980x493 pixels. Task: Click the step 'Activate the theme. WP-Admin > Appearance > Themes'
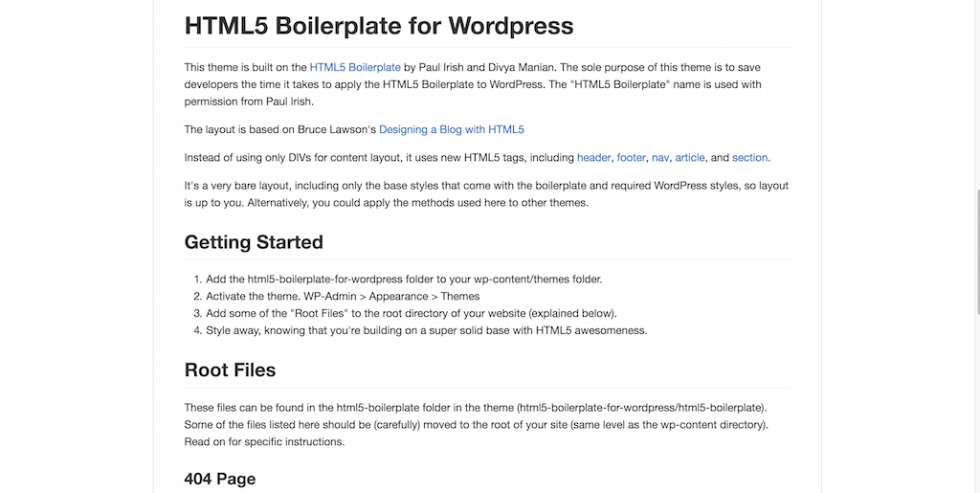tap(344, 296)
